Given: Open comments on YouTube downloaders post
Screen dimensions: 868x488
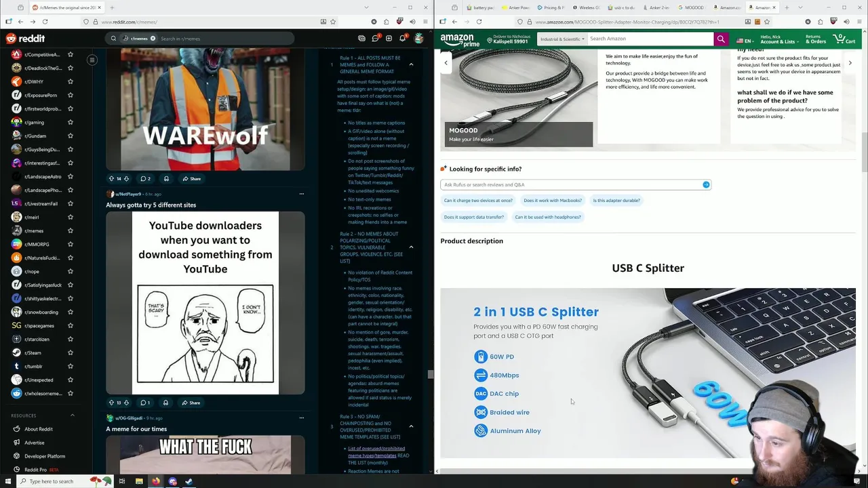Looking at the screenshot, I should coord(145,403).
